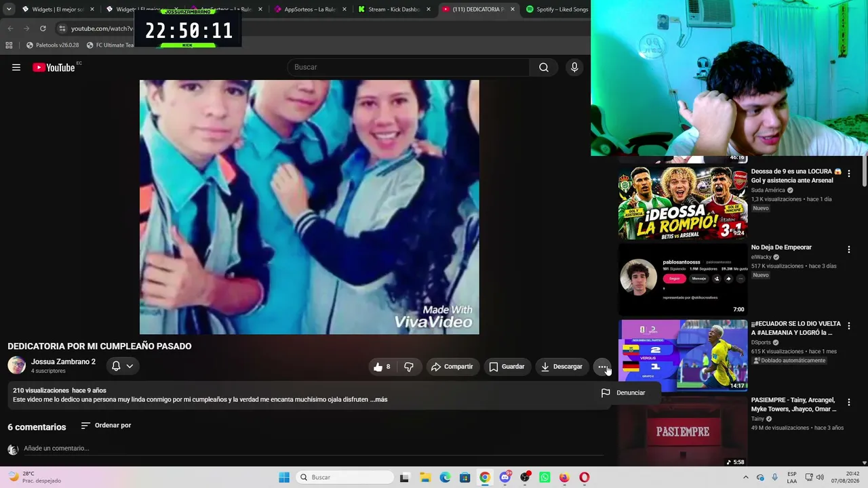
Task: Open the Ecuador vs Alemania match thumbnail
Action: (683, 355)
